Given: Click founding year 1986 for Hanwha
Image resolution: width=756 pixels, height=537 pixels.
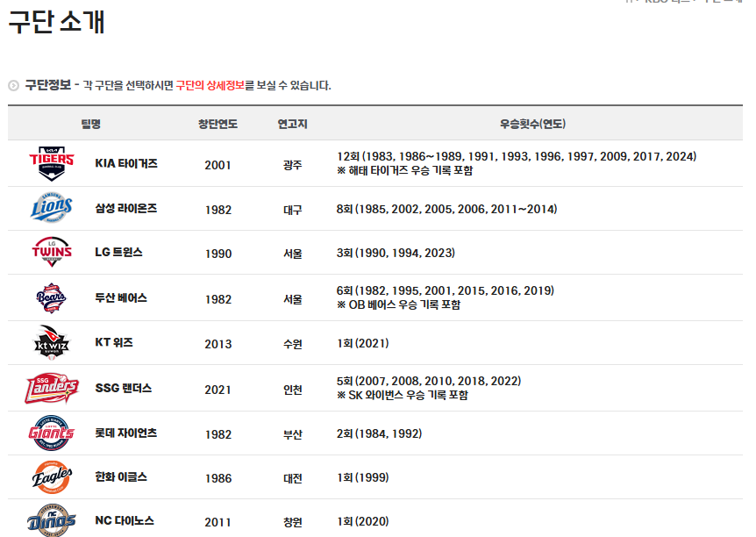Looking at the screenshot, I should tap(218, 478).
